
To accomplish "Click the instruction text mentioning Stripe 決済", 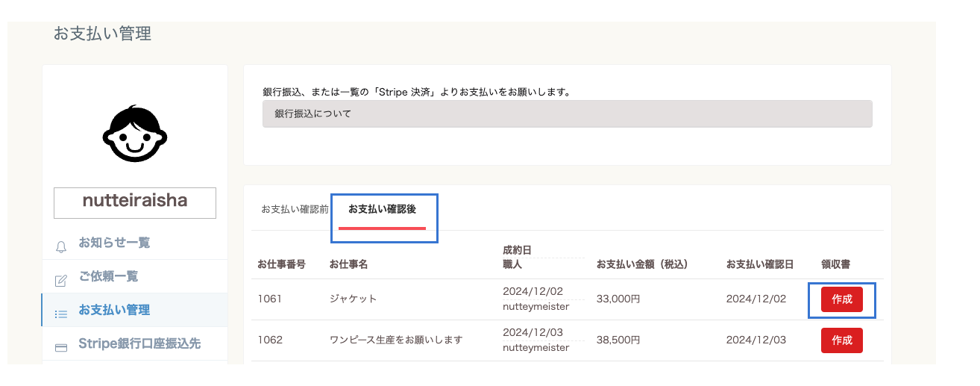I will pos(417,93).
